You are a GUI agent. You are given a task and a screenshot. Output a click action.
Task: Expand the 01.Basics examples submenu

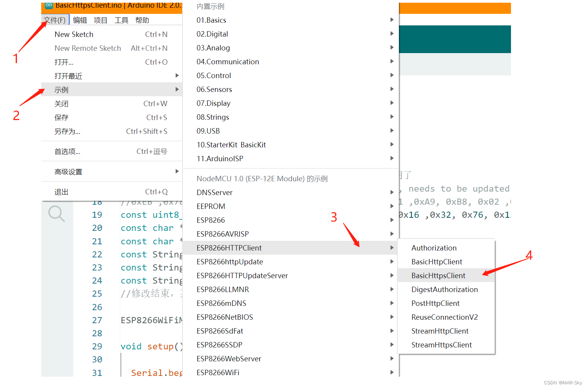tap(211, 20)
